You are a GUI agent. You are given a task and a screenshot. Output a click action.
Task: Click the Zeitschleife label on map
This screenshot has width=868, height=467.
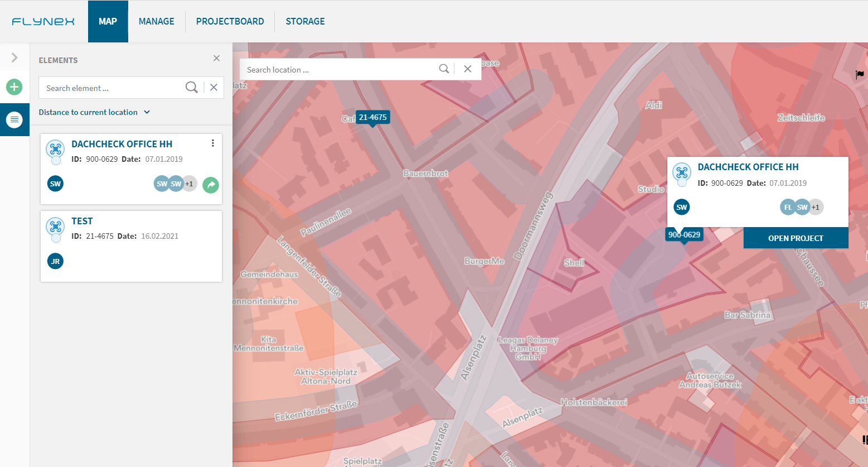click(x=801, y=118)
